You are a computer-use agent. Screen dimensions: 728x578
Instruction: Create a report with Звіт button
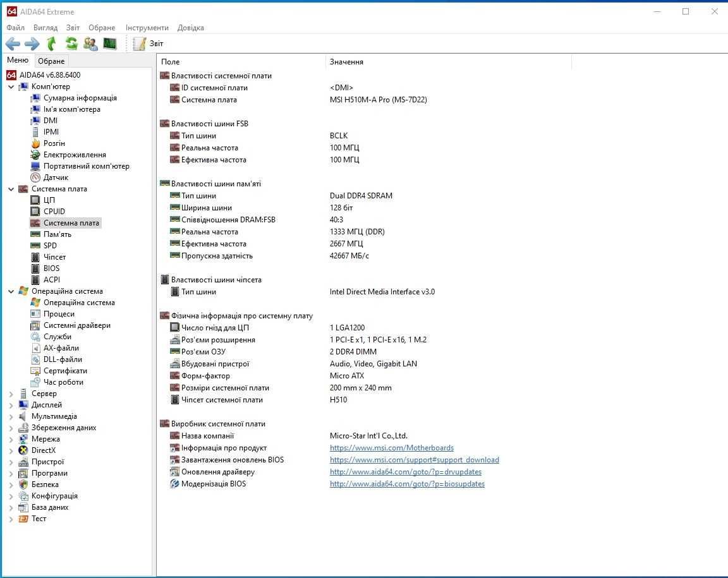(149, 44)
